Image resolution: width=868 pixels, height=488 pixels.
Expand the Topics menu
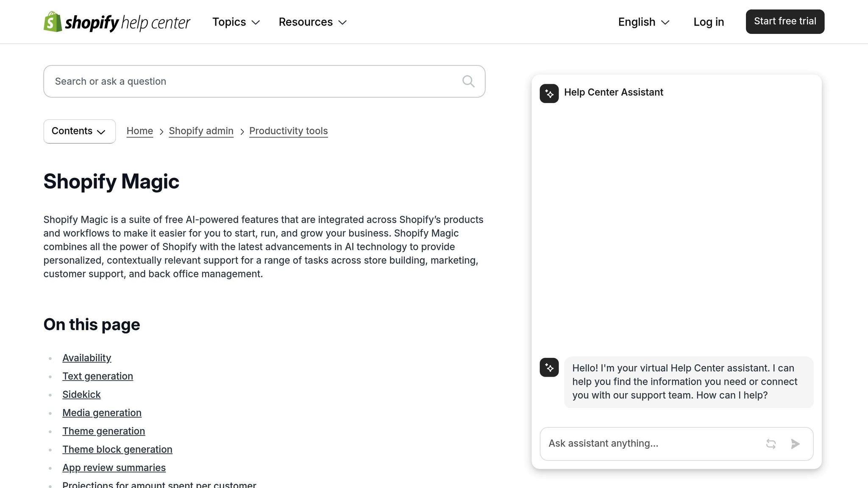(236, 22)
